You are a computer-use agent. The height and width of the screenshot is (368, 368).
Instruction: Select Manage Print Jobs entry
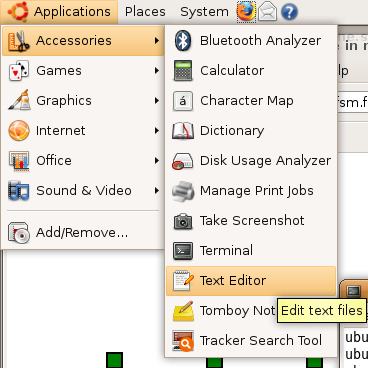pyautogui.click(x=251, y=191)
